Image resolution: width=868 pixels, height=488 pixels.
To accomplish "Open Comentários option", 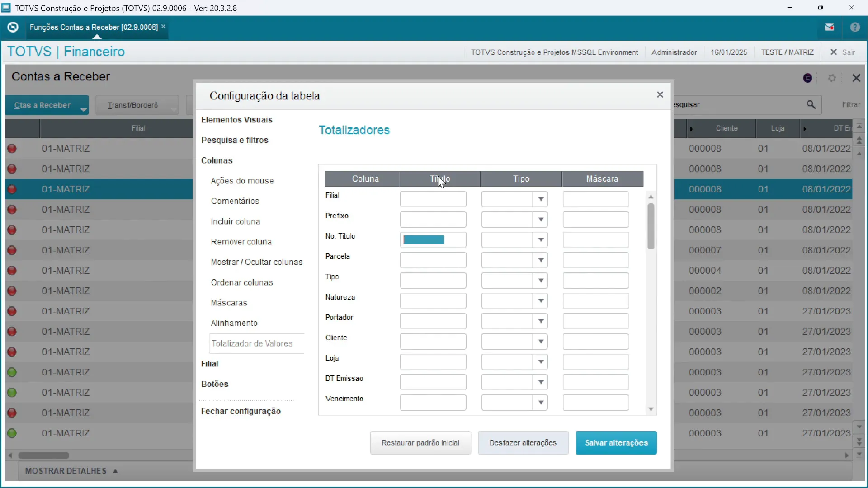I will tap(235, 201).
